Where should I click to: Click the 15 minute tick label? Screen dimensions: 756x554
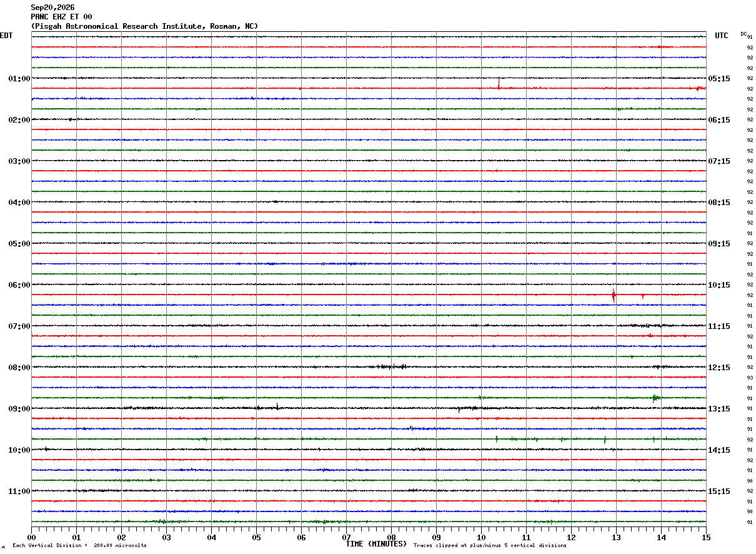[706, 537]
